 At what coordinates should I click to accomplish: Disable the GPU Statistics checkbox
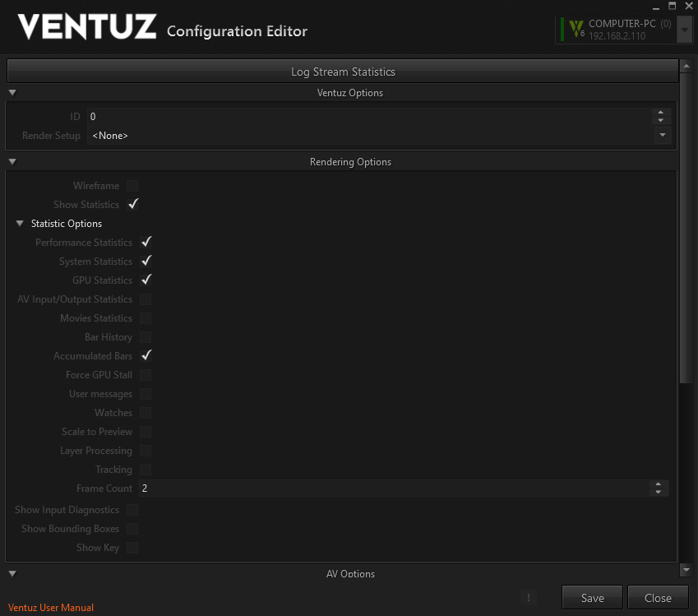146,280
